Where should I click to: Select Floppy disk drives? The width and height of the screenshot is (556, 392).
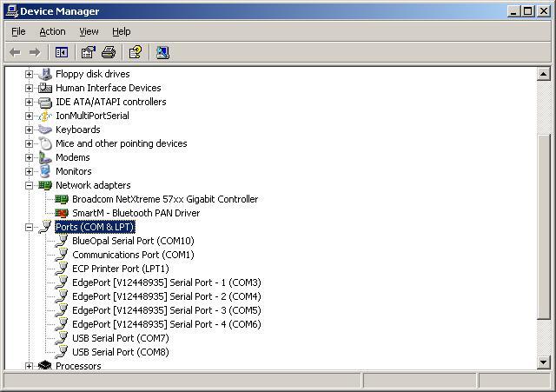93,74
